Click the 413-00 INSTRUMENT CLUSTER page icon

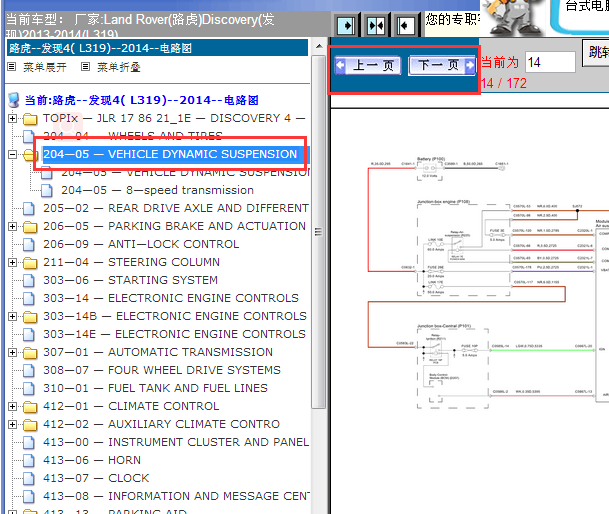pyautogui.click(x=28, y=443)
